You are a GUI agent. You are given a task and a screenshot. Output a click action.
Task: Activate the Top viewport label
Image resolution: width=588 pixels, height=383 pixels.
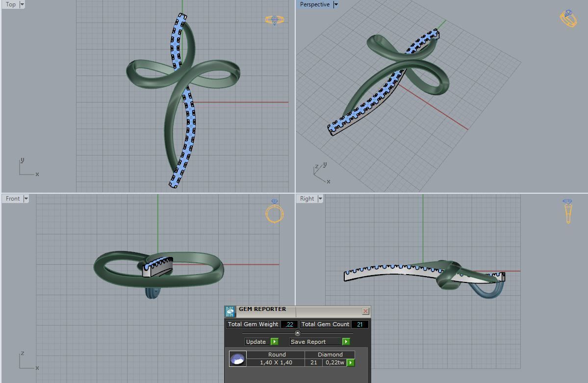point(10,4)
